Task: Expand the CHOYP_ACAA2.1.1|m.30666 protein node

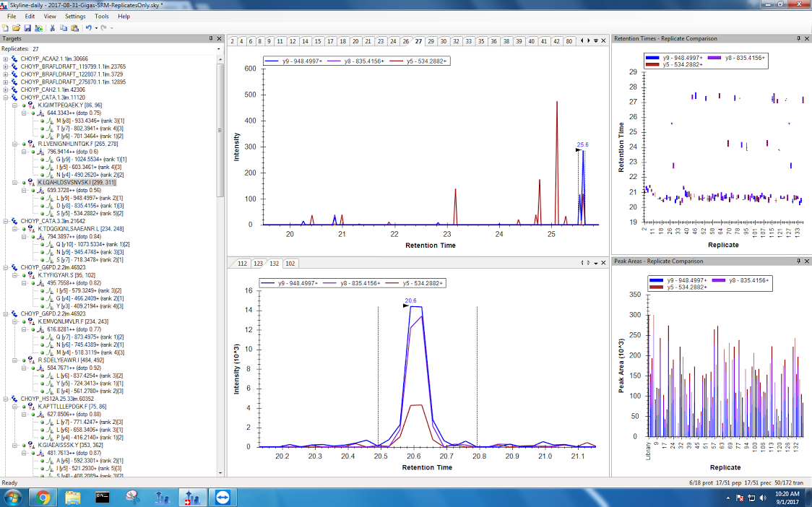Action: (6, 58)
